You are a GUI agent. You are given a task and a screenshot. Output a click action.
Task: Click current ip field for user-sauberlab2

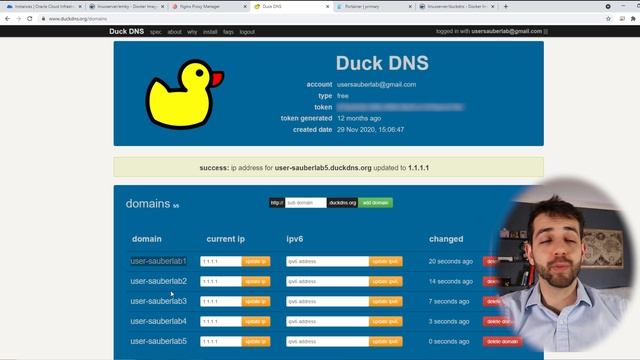tap(221, 281)
